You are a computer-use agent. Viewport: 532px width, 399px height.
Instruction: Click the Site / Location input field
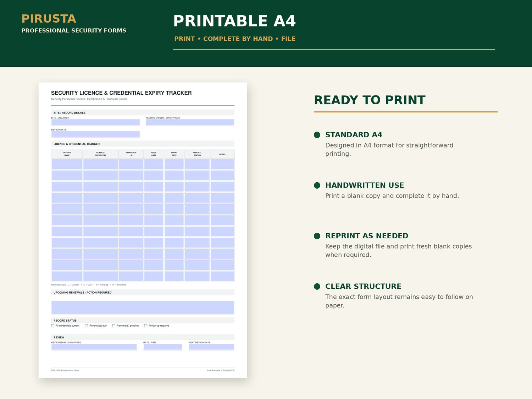pos(95,122)
